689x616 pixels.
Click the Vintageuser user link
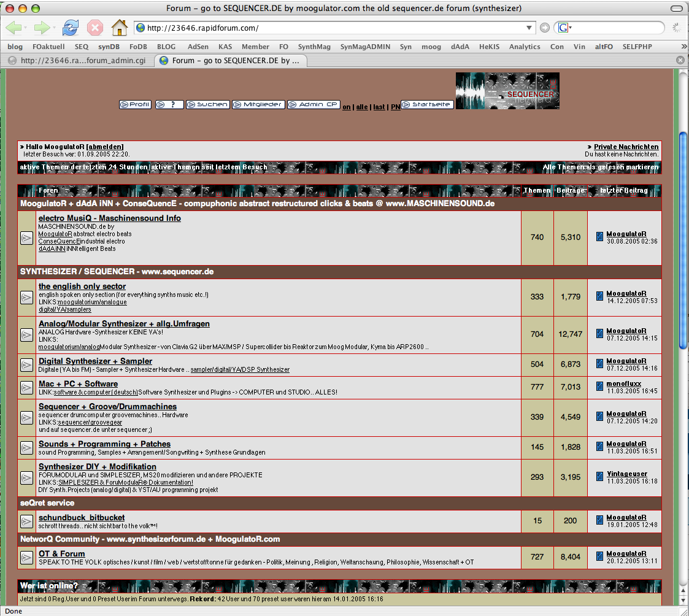(x=627, y=474)
